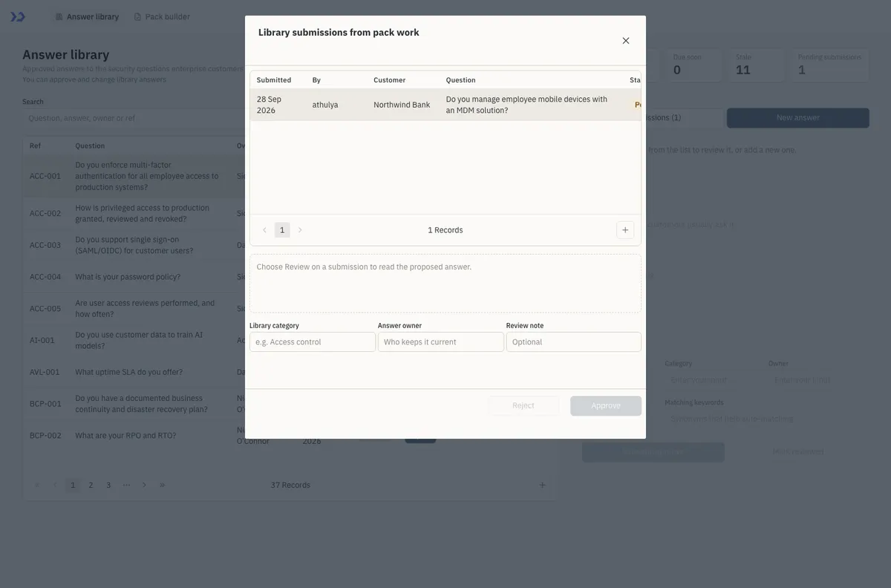Select page 1 in submissions pagination

(x=282, y=230)
